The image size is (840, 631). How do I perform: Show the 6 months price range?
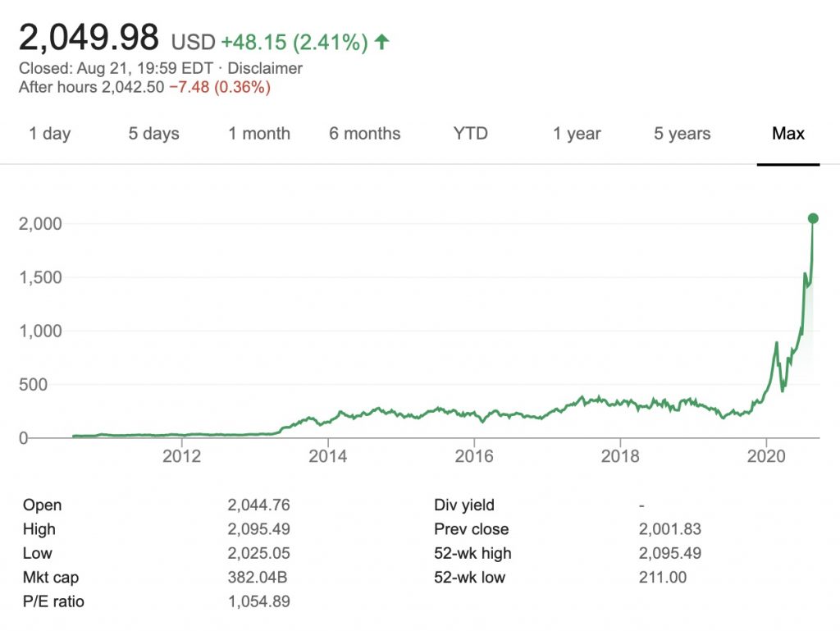[x=365, y=134]
